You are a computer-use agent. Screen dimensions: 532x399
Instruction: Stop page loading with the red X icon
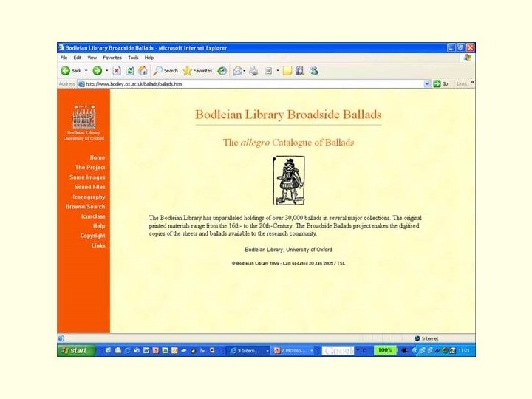[x=117, y=71]
